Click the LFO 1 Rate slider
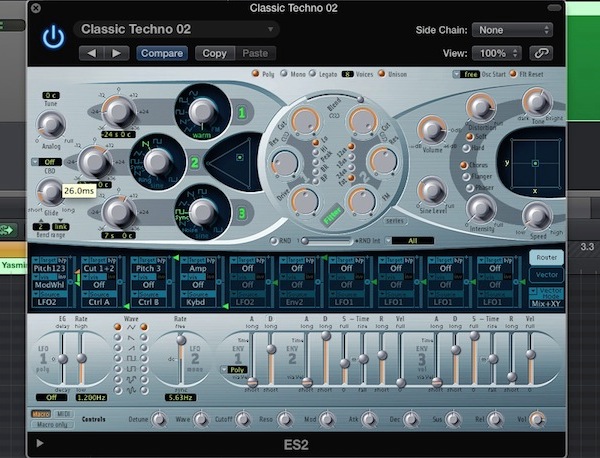 click(x=82, y=359)
